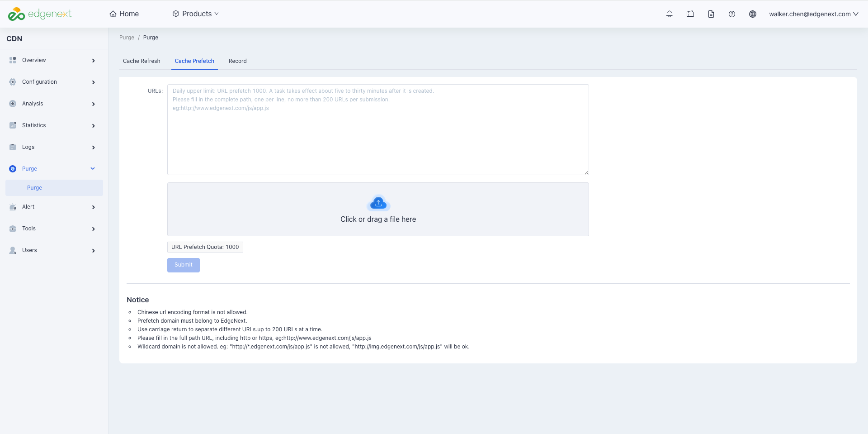The width and height of the screenshot is (868, 434).
Task: Open the notifications bell icon
Action: (x=670, y=14)
